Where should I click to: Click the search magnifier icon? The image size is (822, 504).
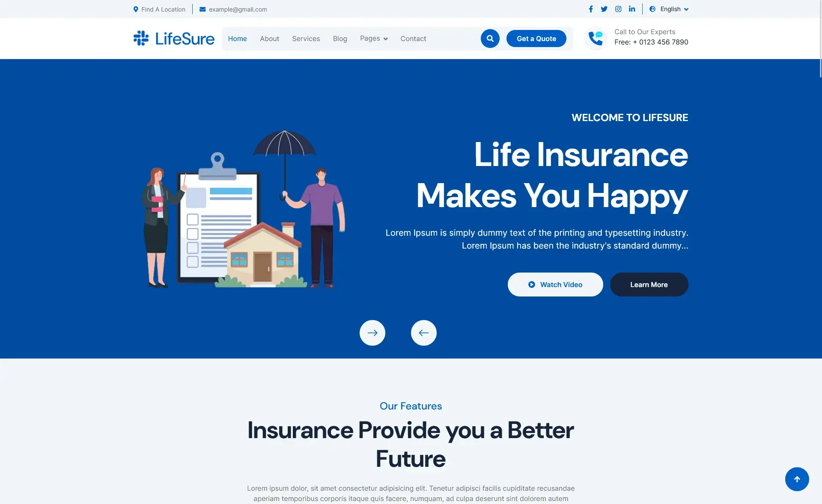490,38
